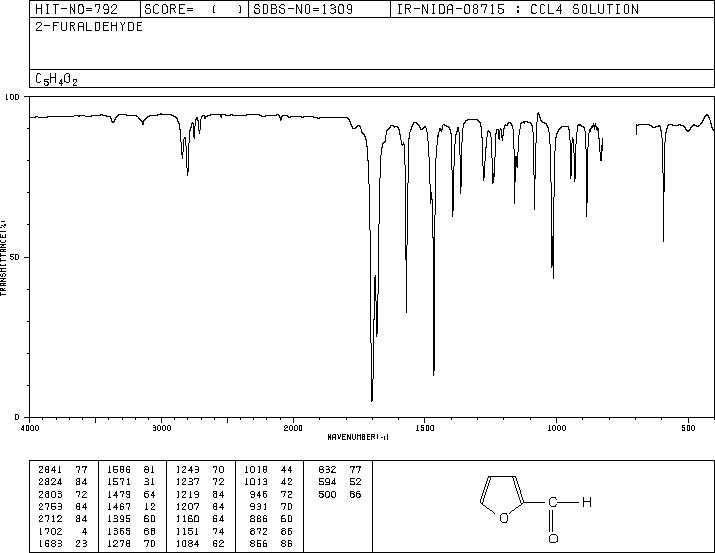715x553 pixels.
Task: Select peak table entry 1278
Action: click(x=119, y=543)
